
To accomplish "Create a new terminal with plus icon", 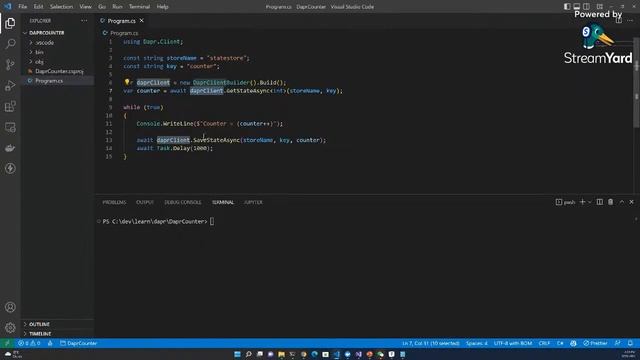I will (582, 202).
